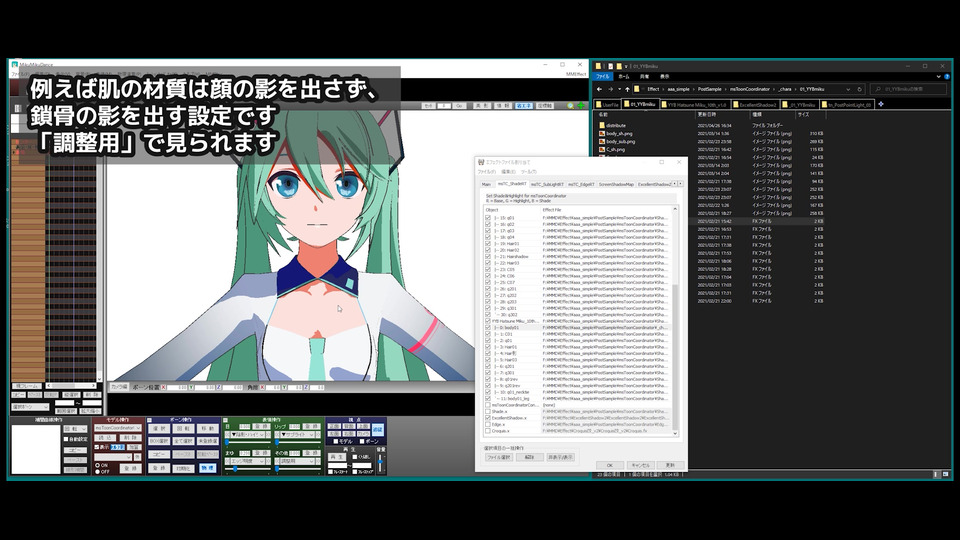Select body_sub.png image file icon
This screenshot has height=540, width=960.
(602, 141)
